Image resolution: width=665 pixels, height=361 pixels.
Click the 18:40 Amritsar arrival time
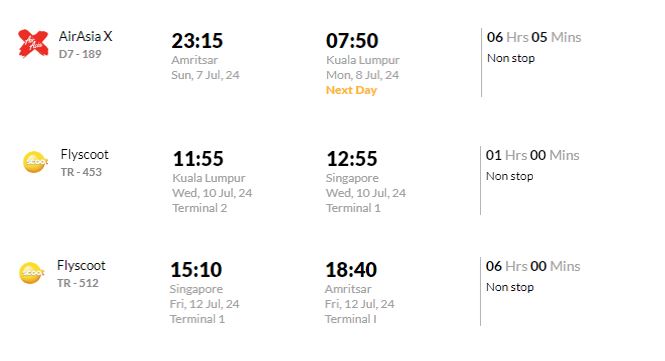tap(351, 270)
